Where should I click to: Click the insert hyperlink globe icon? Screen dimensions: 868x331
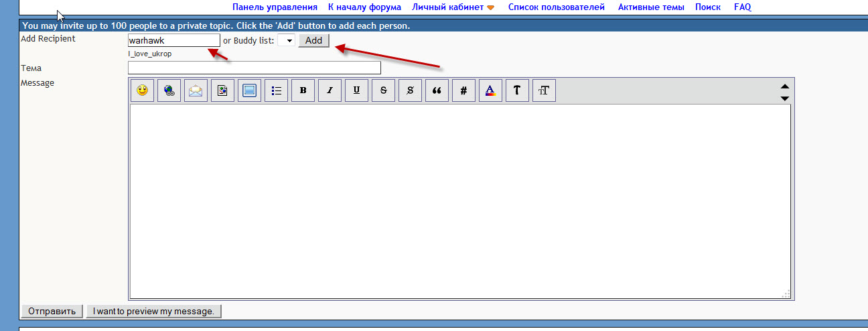tap(169, 90)
